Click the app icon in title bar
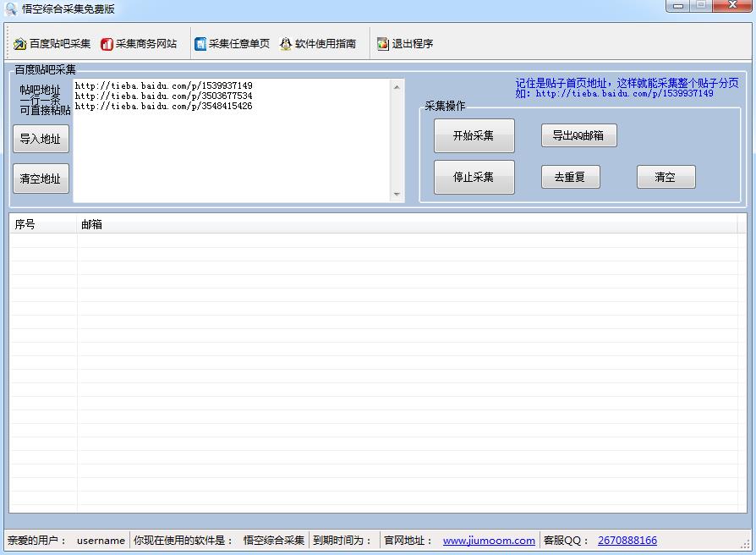The image size is (756, 555). (x=11, y=8)
